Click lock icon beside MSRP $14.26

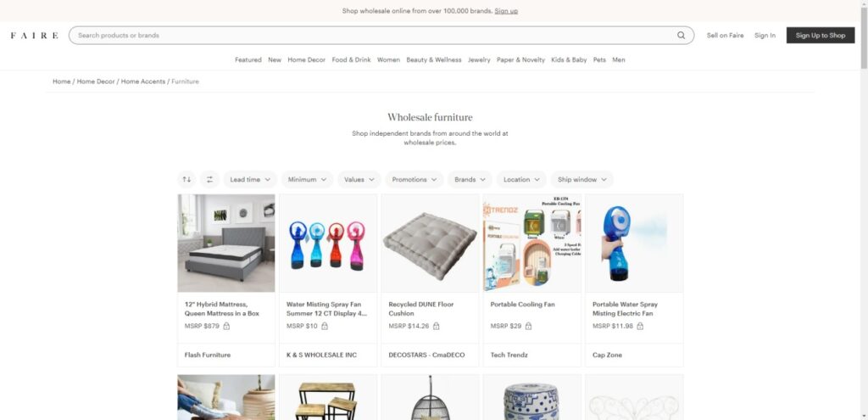tap(437, 327)
